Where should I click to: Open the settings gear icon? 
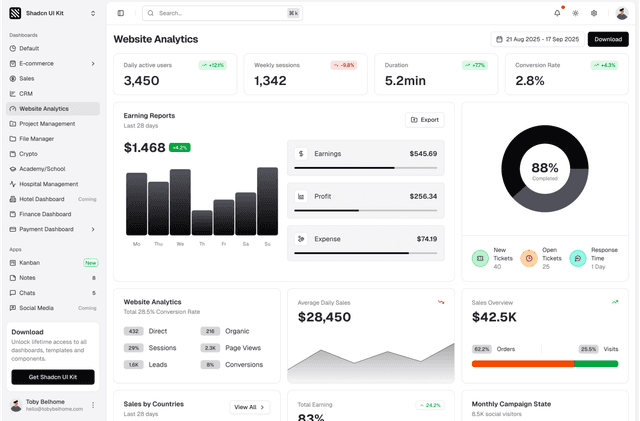[x=594, y=13]
